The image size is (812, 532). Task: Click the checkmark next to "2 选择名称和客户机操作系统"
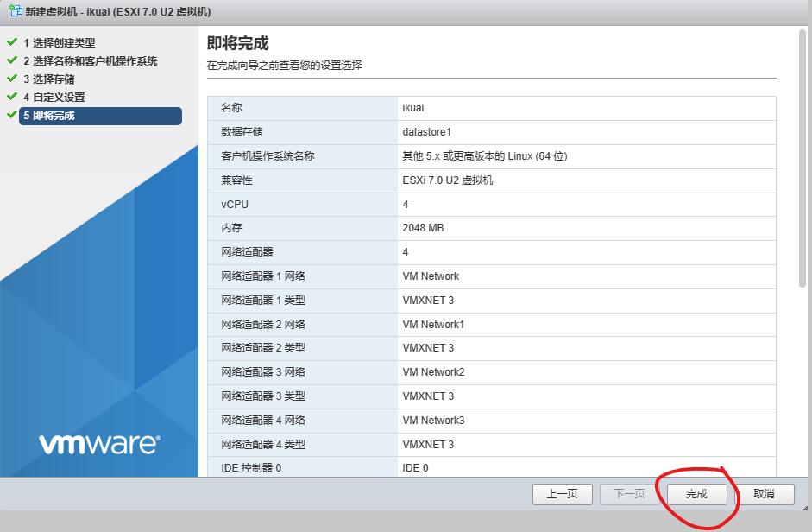[x=12, y=60]
